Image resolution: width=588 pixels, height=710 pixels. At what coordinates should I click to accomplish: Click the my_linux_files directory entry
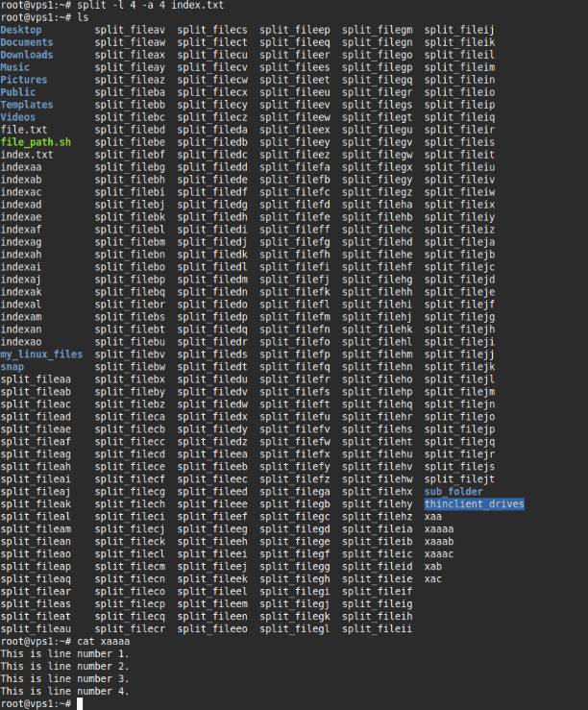click(41, 355)
